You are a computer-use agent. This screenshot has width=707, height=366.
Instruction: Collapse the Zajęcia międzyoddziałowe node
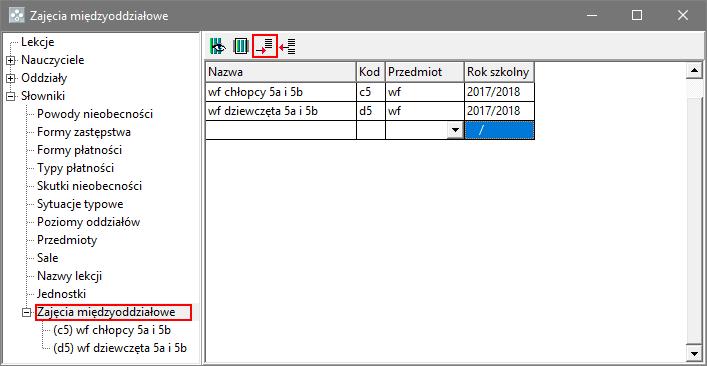[x=27, y=312]
